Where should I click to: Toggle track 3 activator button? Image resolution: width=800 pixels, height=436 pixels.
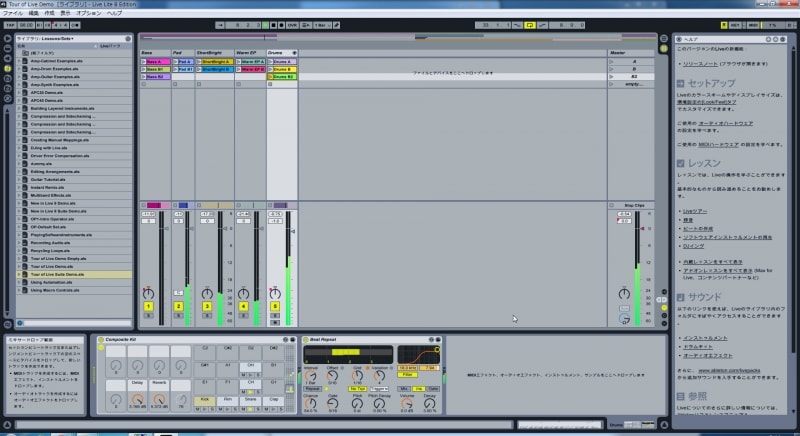coord(207,306)
